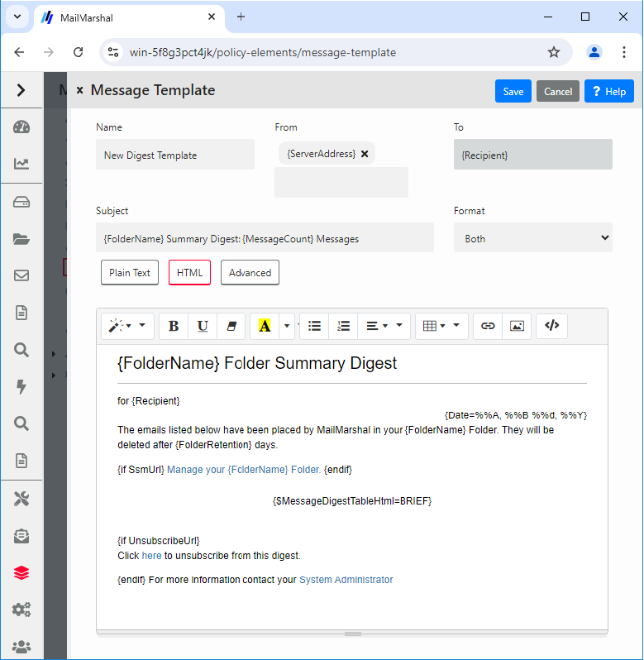This screenshot has height=660, width=644.
Task: Switch to the Plain Text tab
Action: pyautogui.click(x=130, y=273)
